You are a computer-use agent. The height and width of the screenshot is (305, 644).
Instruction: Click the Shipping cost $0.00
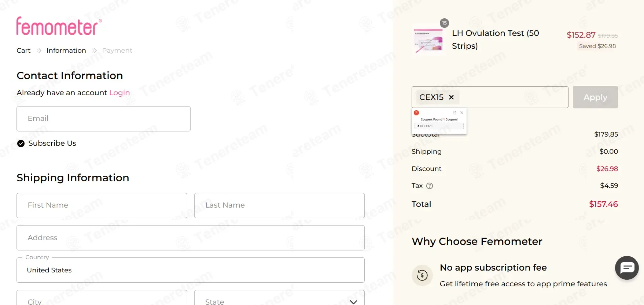click(608, 152)
